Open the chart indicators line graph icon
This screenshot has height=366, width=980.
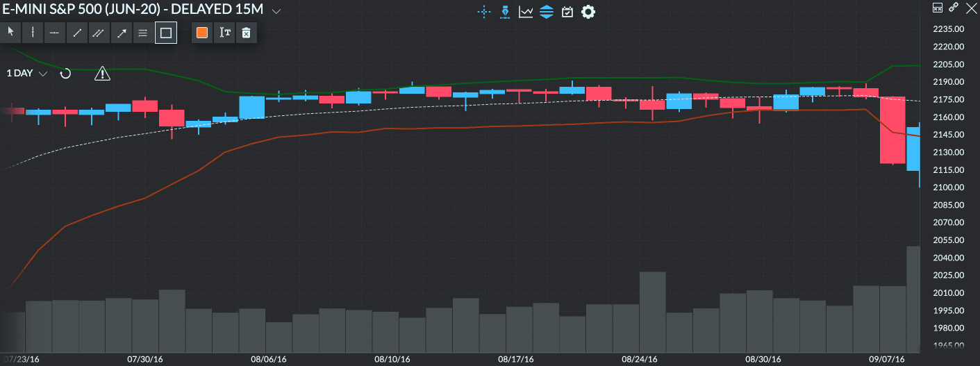pyautogui.click(x=526, y=12)
